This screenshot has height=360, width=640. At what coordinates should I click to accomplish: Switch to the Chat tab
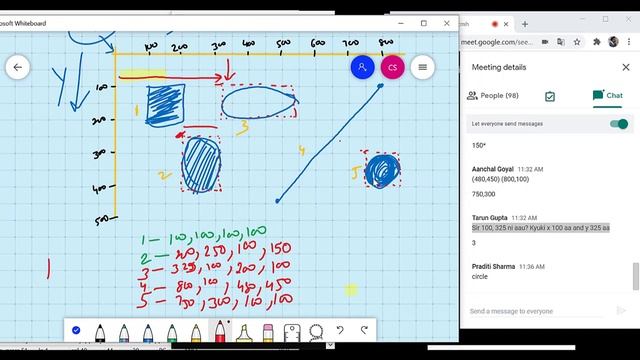tap(608, 96)
